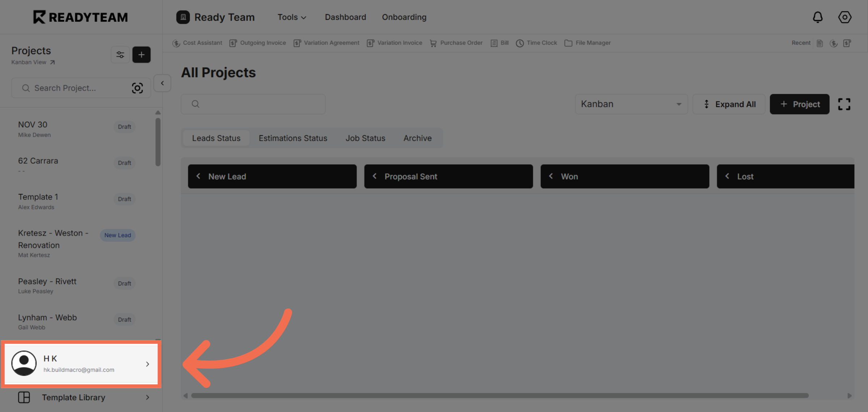868x412 pixels.
Task: Open the Kanban view selector dropdown
Action: (631, 104)
